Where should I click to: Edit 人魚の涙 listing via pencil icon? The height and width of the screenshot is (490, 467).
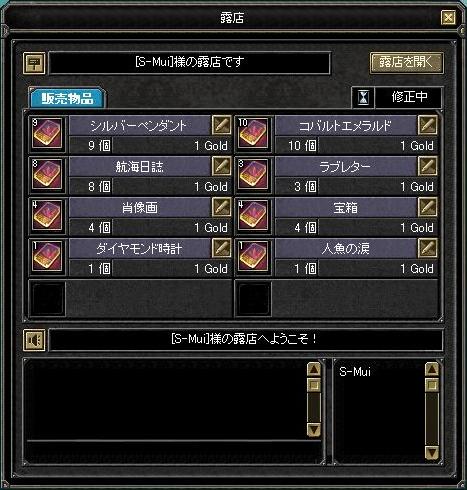pos(428,248)
